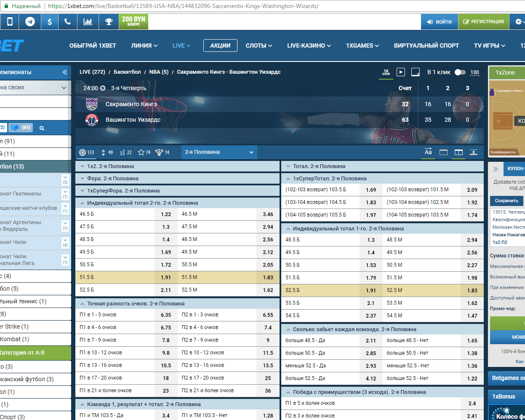Click the Сохранить coupon button
This screenshot has height=420, width=525.
pyautogui.click(x=506, y=201)
